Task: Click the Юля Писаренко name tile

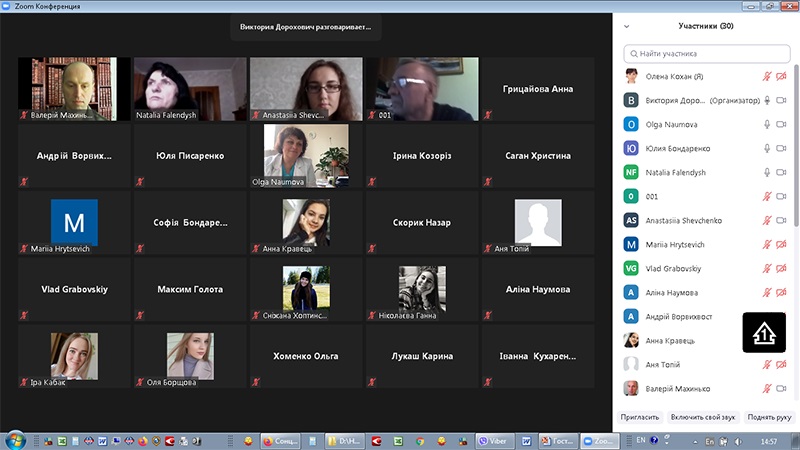Action: 190,156
